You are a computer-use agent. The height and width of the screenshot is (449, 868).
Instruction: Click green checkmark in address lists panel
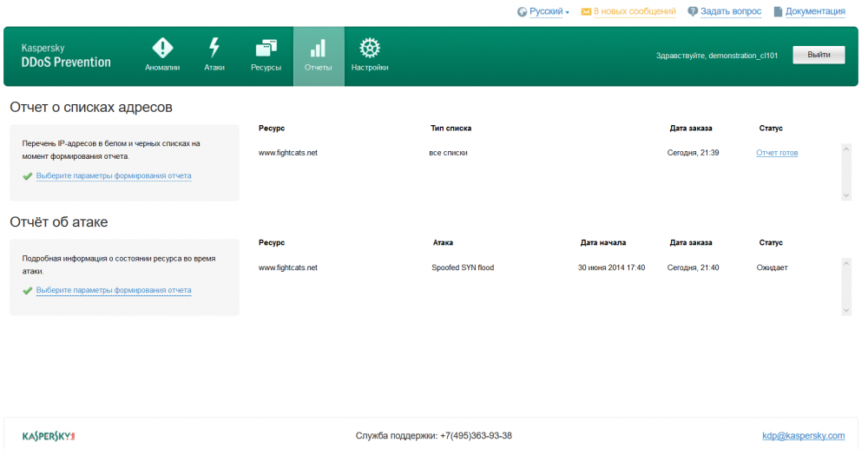[x=27, y=176]
